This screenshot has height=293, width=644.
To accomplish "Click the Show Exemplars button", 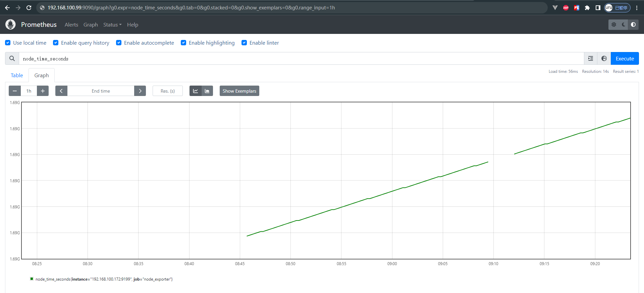I will pos(239,91).
